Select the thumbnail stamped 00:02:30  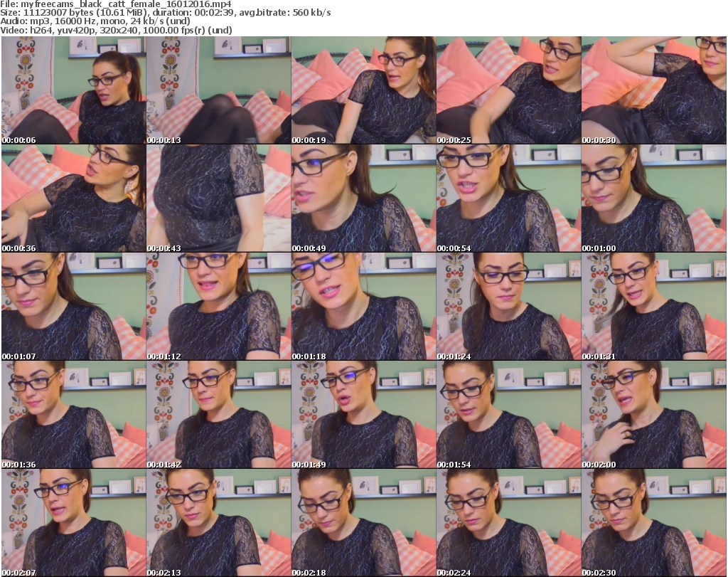coord(654,523)
